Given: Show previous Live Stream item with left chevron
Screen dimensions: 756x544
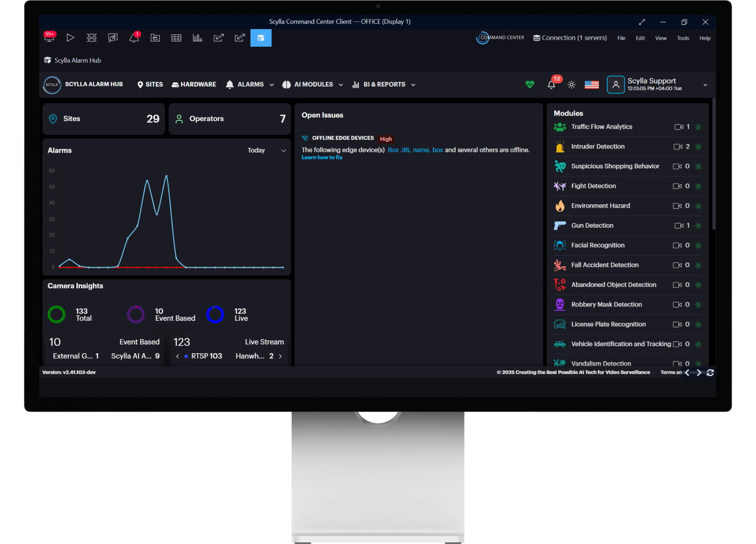Looking at the screenshot, I should click(177, 356).
